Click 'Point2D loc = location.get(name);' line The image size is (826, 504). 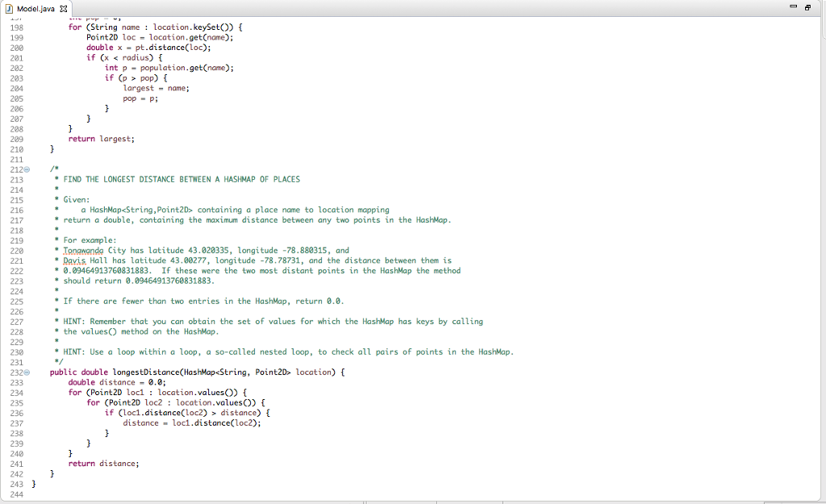tap(160, 37)
